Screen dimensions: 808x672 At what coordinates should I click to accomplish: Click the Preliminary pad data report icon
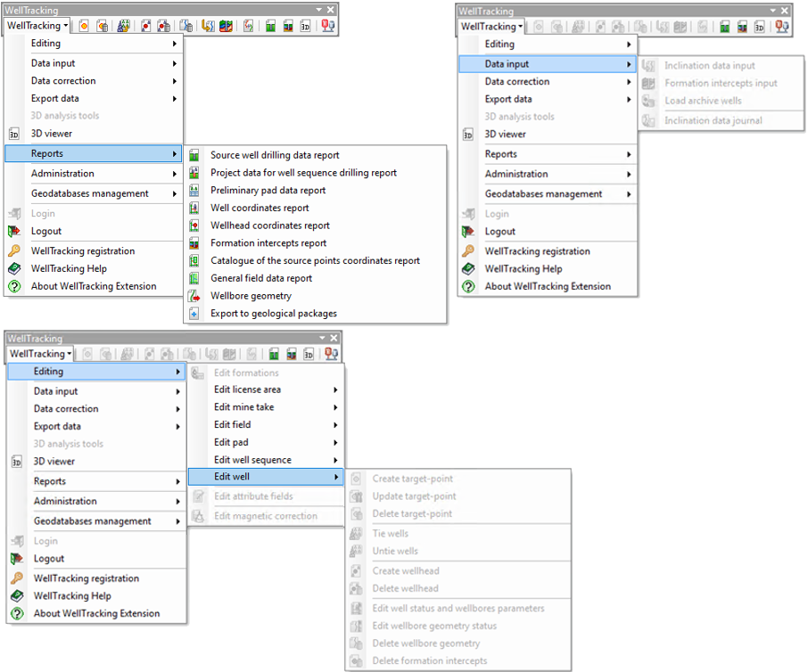194,191
